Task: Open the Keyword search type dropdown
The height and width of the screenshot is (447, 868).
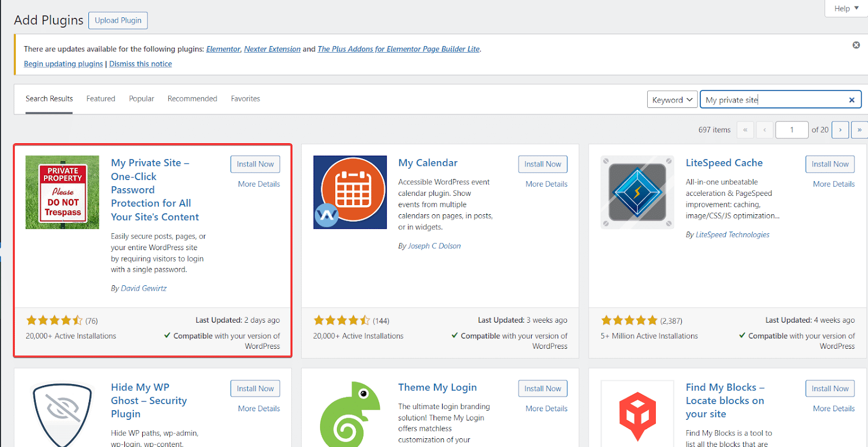Action: 672,100
